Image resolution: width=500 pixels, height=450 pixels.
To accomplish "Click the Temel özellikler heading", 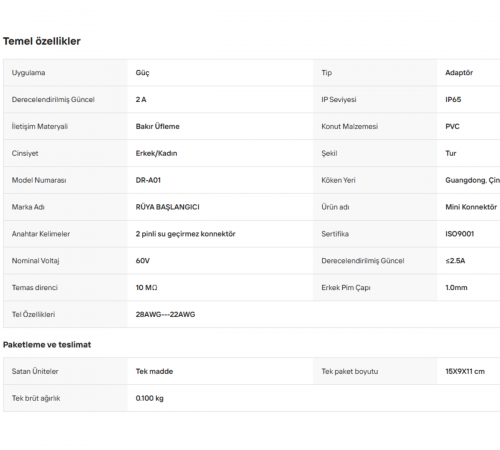I will coord(42,41).
